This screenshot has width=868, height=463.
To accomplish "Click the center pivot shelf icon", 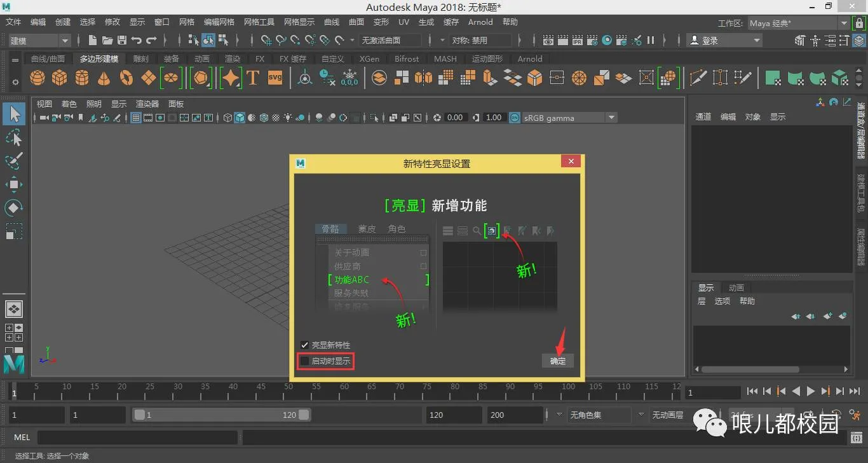I will click(x=306, y=78).
